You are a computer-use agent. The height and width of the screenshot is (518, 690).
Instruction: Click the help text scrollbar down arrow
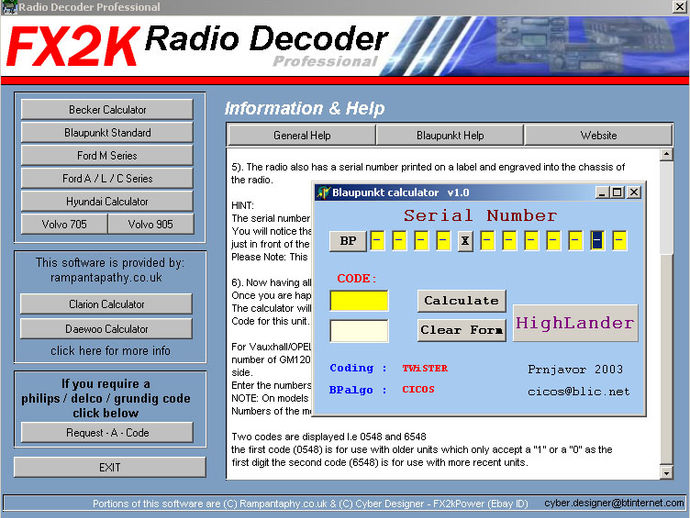tap(666, 473)
